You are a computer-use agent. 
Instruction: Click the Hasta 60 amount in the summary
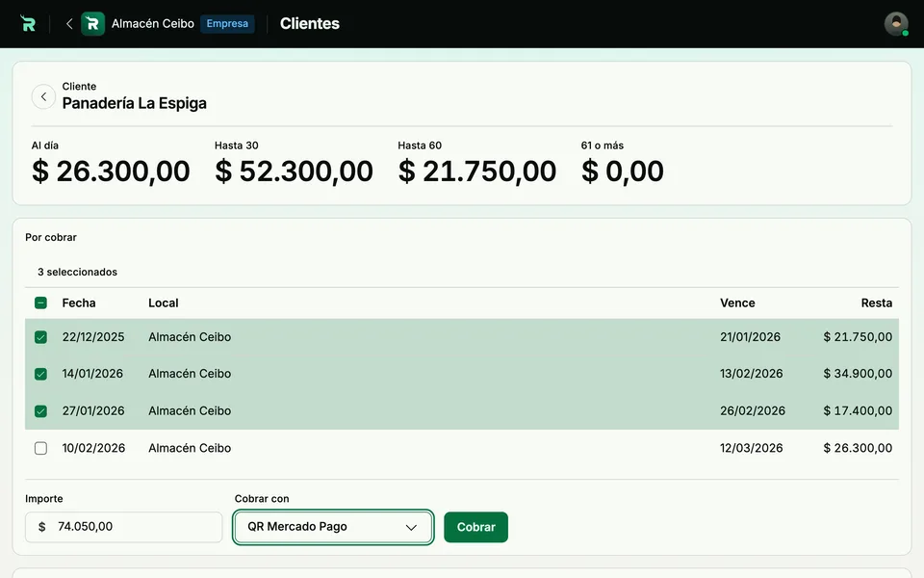[x=477, y=171]
